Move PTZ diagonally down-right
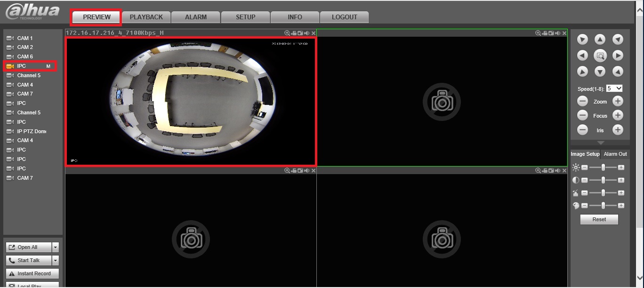 [618, 72]
